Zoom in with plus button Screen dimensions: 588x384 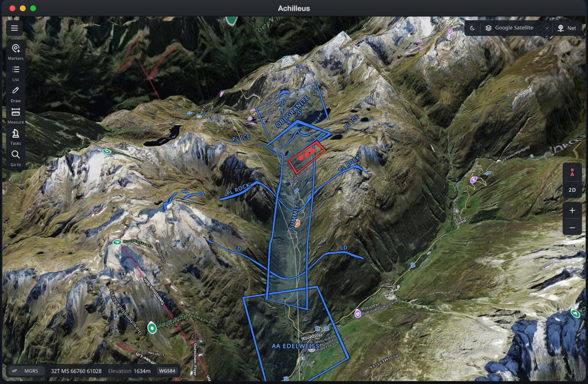click(x=572, y=211)
